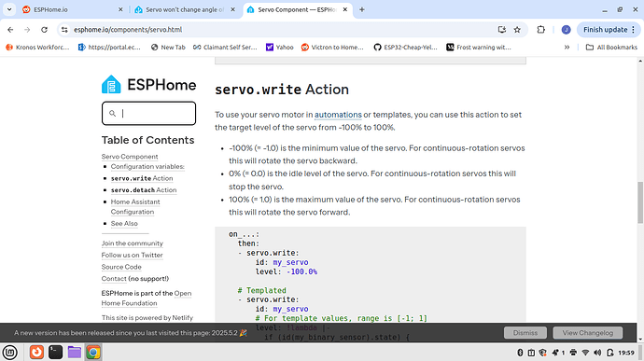Dismiss the new version notification
The width and height of the screenshot is (644, 361).
(x=525, y=333)
